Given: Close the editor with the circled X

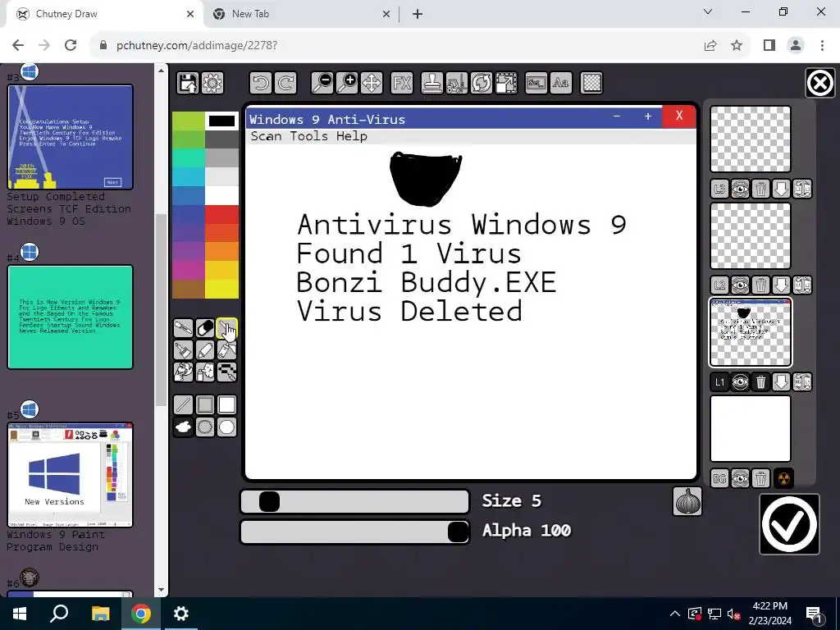Looking at the screenshot, I should 819,83.
